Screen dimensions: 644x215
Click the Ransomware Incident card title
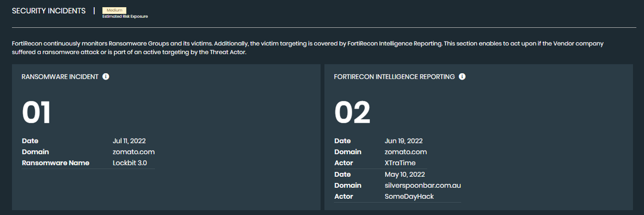click(60, 76)
